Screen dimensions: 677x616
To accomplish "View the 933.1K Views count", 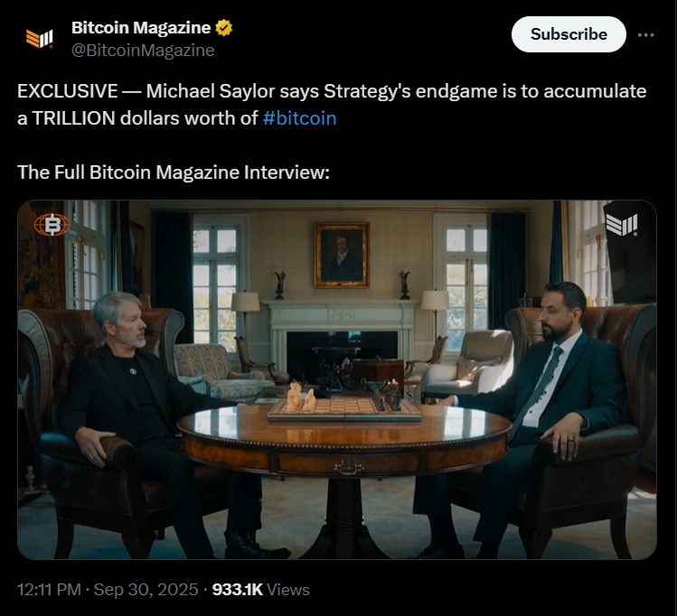I will [x=260, y=590].
